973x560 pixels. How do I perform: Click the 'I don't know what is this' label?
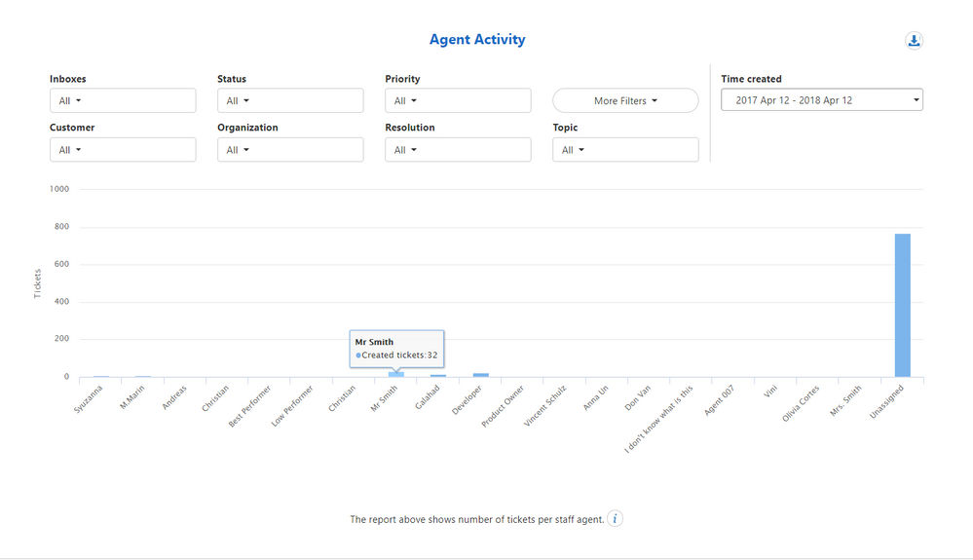tap(658, 419)
